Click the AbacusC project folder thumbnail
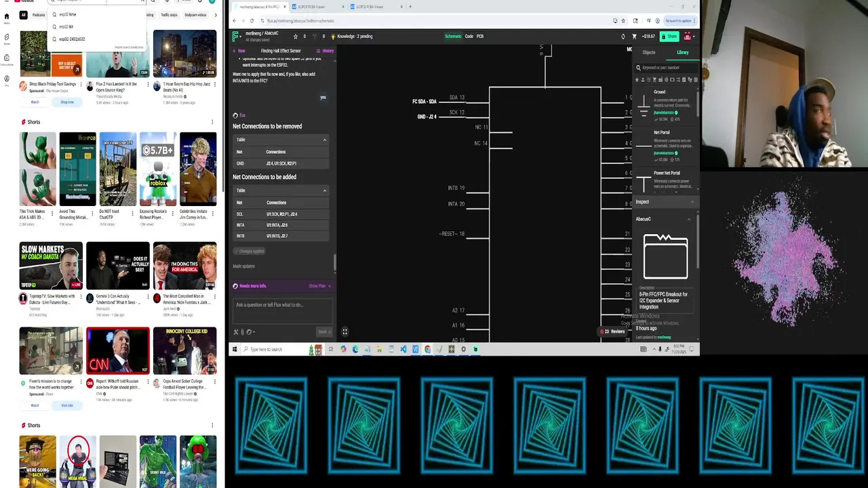This screenshot has height=488, width=868. [665, 256]
